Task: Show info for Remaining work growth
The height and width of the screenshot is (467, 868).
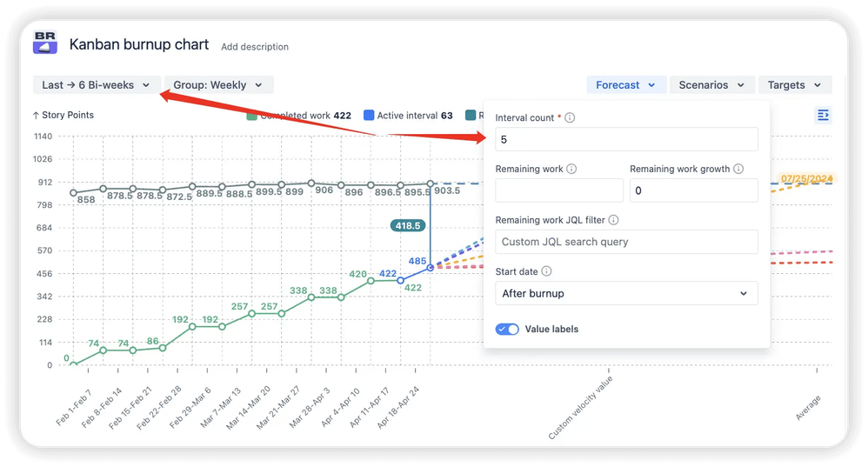Action: pos(738,169)
